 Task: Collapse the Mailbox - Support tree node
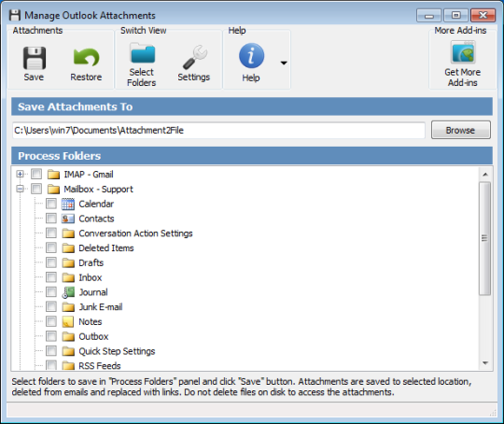(x=20, y=190)
